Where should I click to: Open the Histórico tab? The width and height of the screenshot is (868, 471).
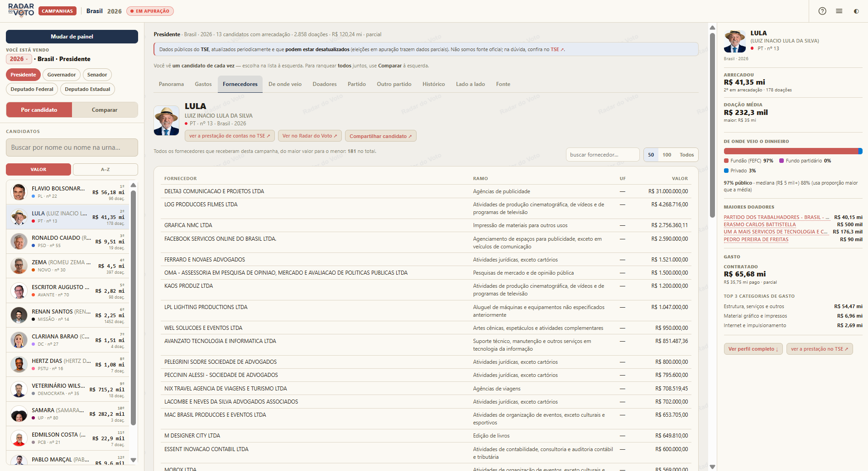(433, 84)
